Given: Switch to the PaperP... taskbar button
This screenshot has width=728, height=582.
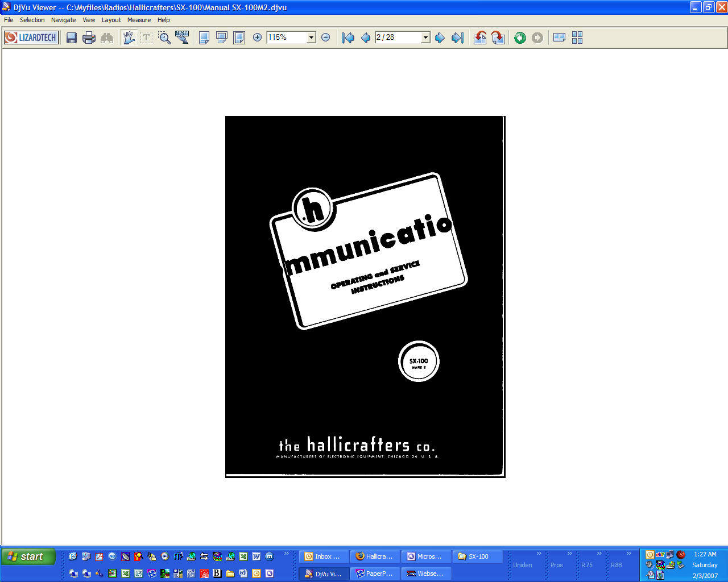Looking at the screenshot, I should tap(374, 573).
